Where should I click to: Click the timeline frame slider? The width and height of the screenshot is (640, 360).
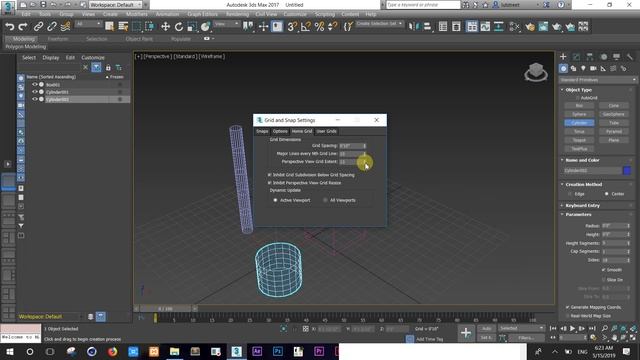click(x=165, y=309)
